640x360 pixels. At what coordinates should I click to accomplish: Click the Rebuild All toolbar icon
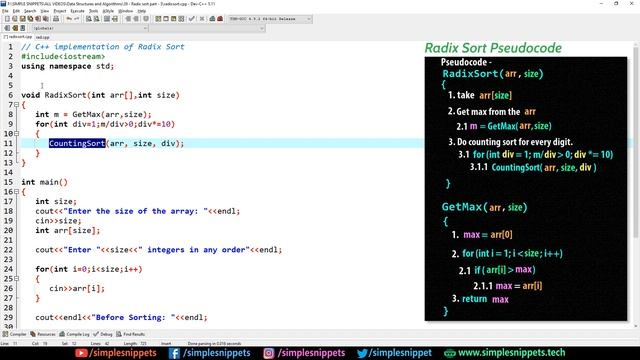[181, 19]
